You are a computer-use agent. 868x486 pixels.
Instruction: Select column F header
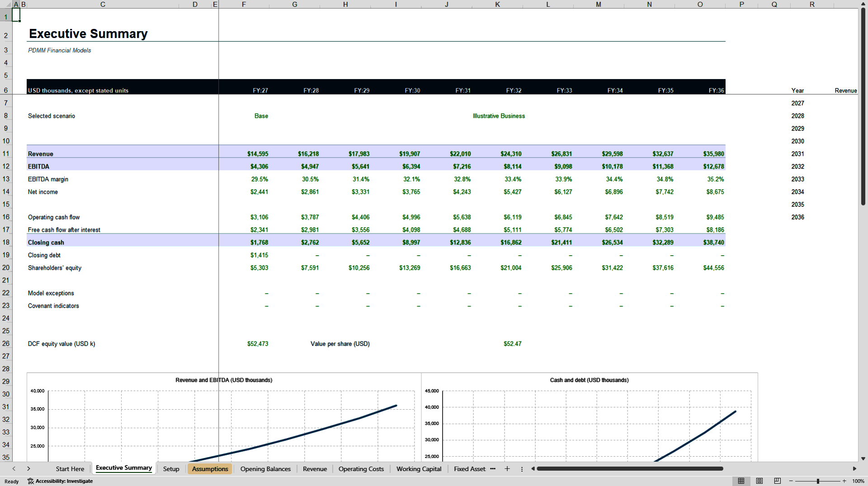[244, 4]
